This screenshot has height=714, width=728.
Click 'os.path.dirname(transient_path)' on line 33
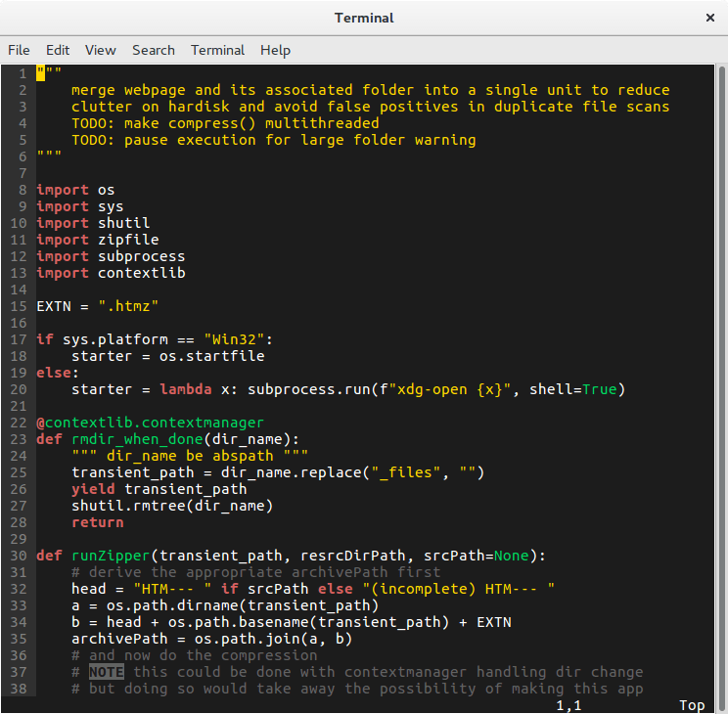pos(243,605)
